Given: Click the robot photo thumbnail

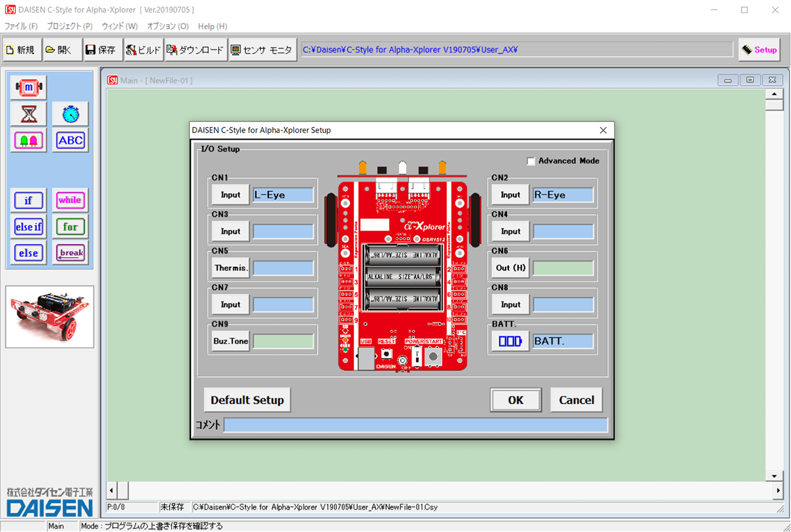Looking at the screenshot, I should click(x=50, y=316).
